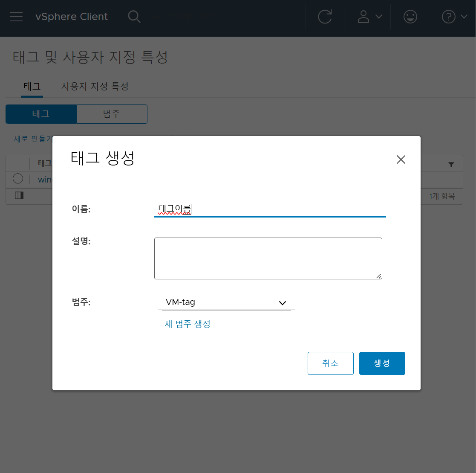Click the filter icon in table header
This screenshot has width=476, height=473.
(x=451, y=164)
